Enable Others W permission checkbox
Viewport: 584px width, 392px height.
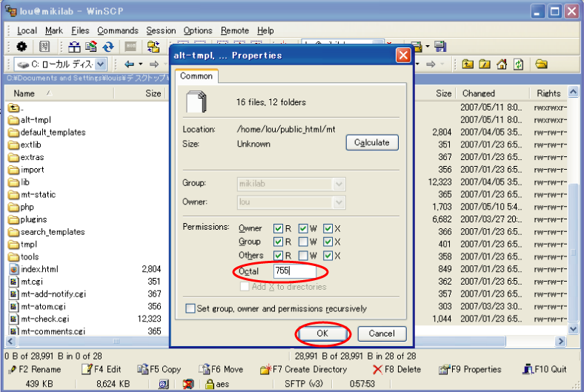303,256
